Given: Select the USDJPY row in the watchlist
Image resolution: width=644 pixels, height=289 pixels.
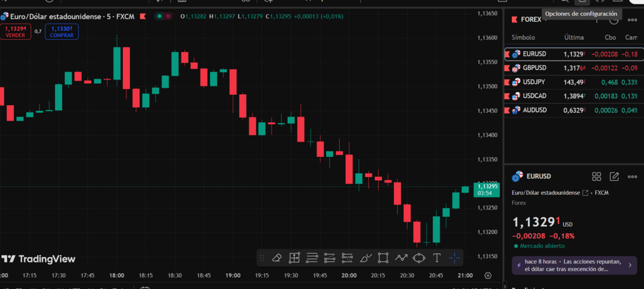Looking at the screenshot, I should click(x=574, y=82).
